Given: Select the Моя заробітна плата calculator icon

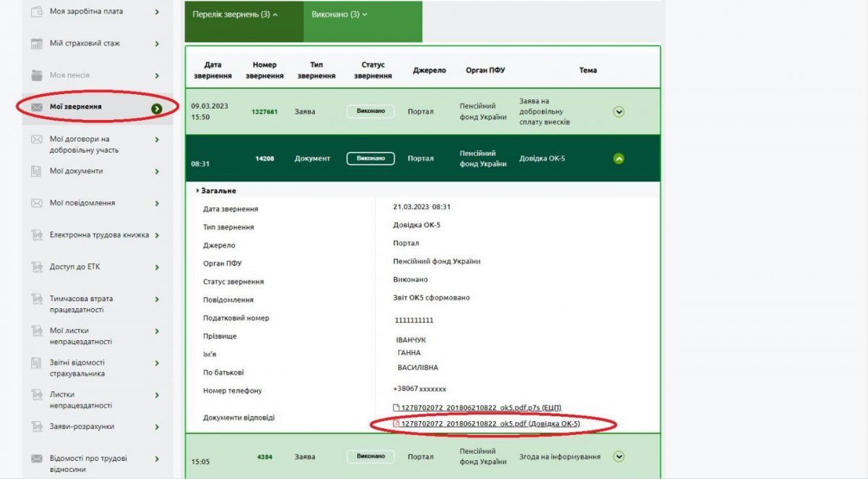Looking at the screenshot, I should click(x=38, y=11).
